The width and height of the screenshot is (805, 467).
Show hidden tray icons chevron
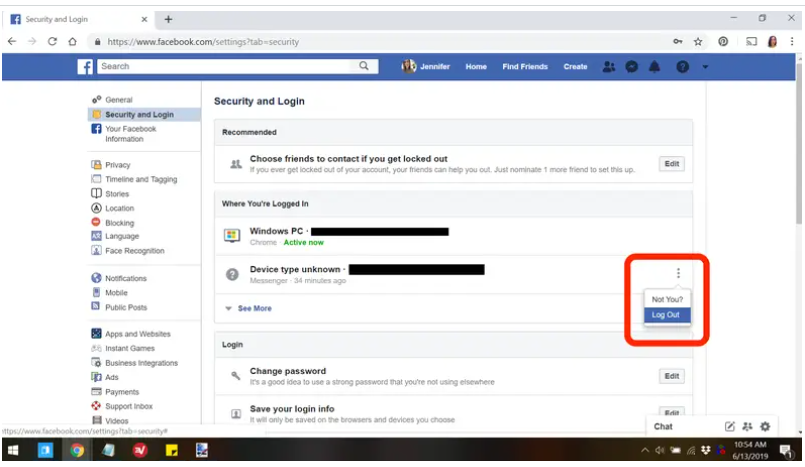click(645, 451)
